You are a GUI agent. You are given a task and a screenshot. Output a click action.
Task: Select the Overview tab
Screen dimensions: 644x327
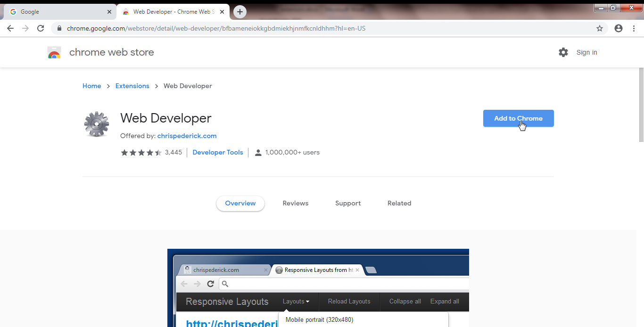(240, 203)
